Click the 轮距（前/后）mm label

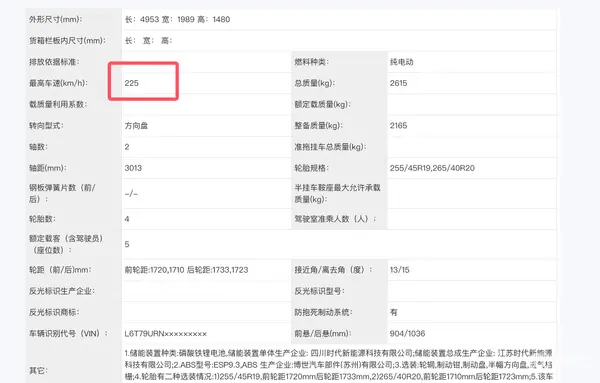click(60, 270)
